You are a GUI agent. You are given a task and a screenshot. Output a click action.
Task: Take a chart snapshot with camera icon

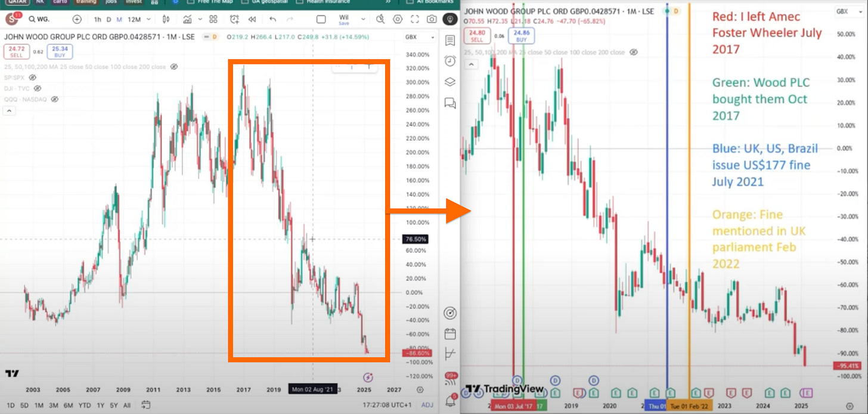431,20
